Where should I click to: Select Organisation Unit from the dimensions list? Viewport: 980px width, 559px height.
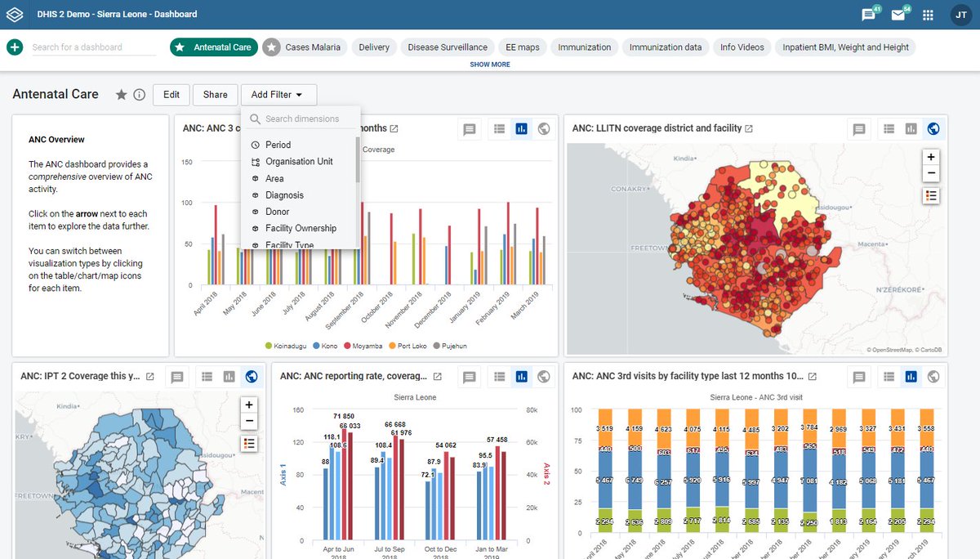pos(299,161)
